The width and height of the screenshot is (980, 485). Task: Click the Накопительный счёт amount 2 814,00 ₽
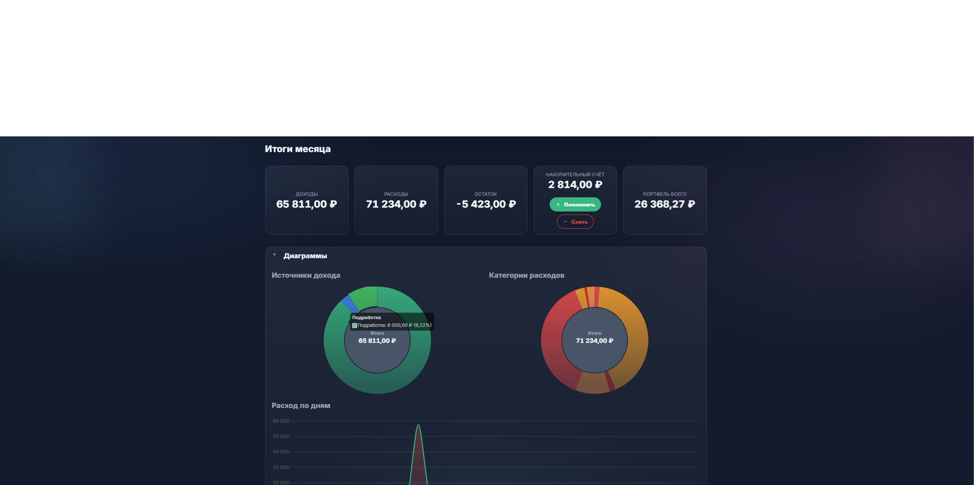coord(575,185)
